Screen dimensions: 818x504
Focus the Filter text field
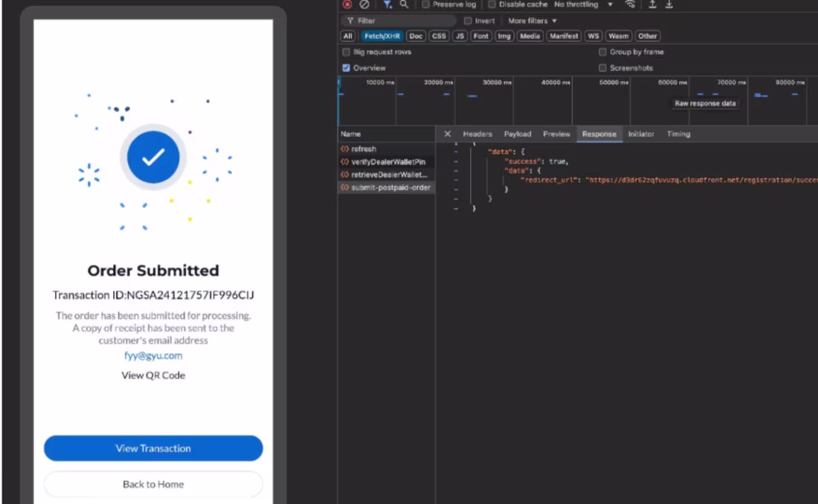(399, 21)
